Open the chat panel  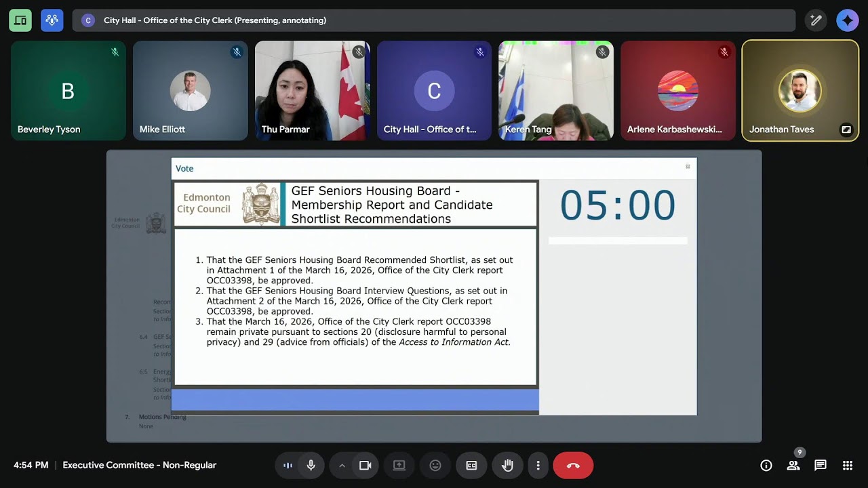[821, 466]
